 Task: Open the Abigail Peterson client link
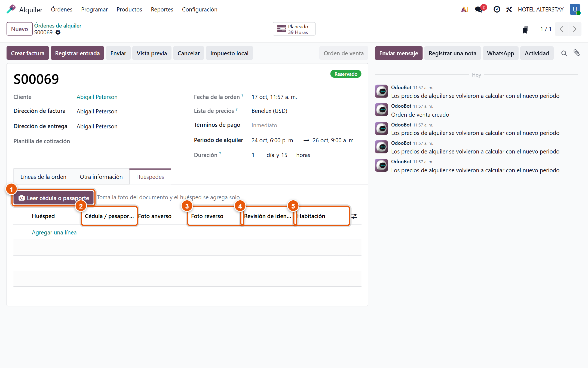[97, 97]
